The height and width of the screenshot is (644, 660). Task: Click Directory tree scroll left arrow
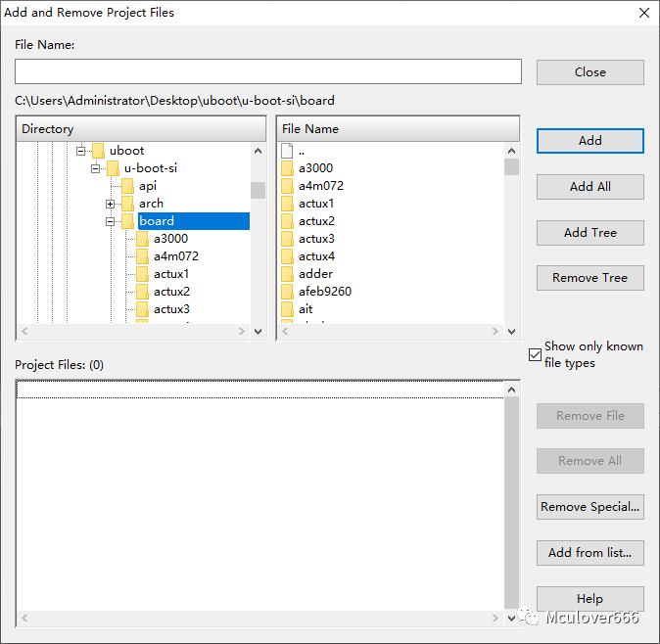click(x=24, y=332)
